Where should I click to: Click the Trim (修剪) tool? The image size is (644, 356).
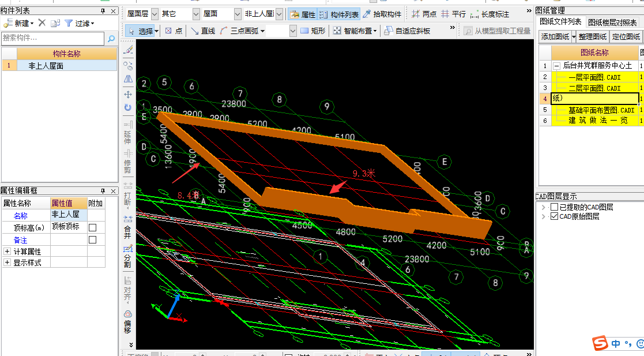128,162
